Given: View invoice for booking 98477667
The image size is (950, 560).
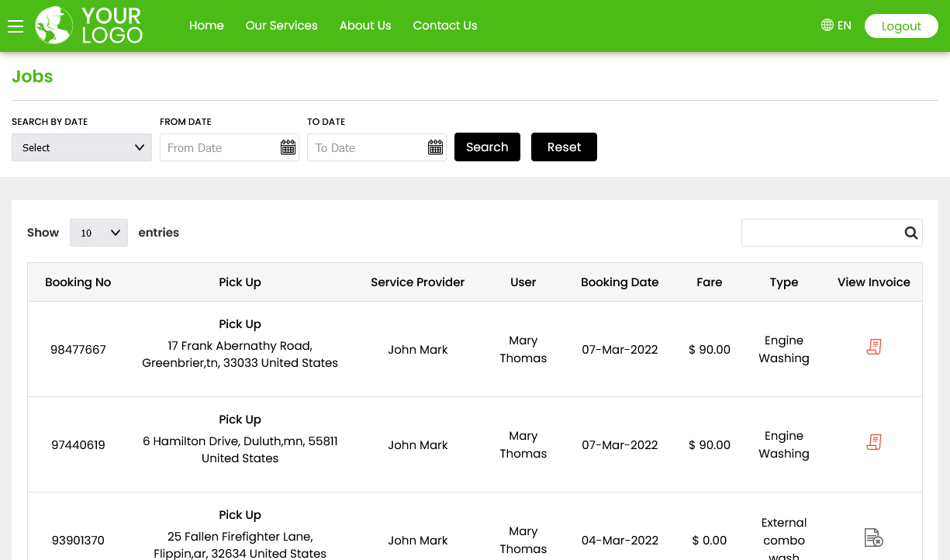Looking at the screenshot, I should (x=873, y=347).
